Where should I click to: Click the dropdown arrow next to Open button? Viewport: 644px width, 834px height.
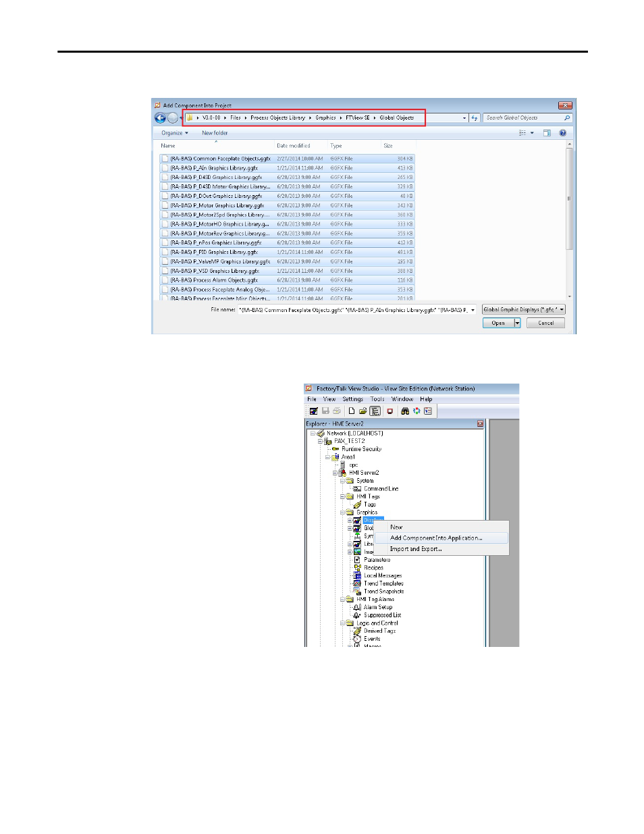[518, 323]
